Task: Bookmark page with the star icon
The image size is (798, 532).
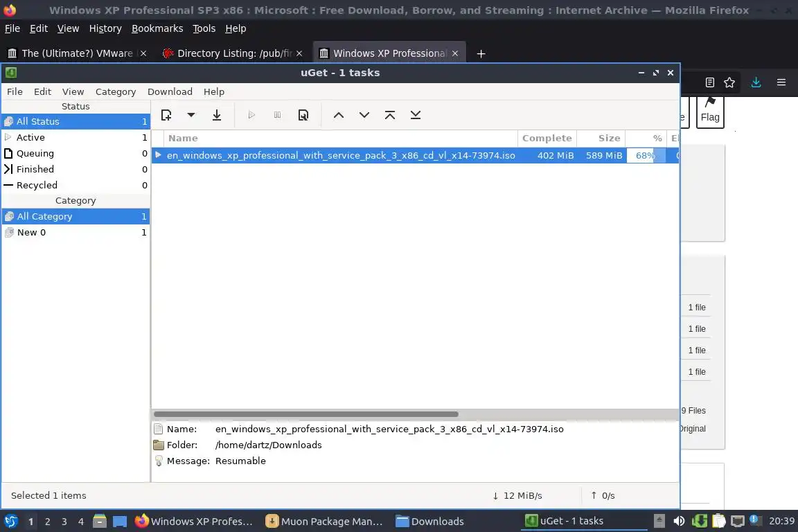Action: click(x=729, y=82)
